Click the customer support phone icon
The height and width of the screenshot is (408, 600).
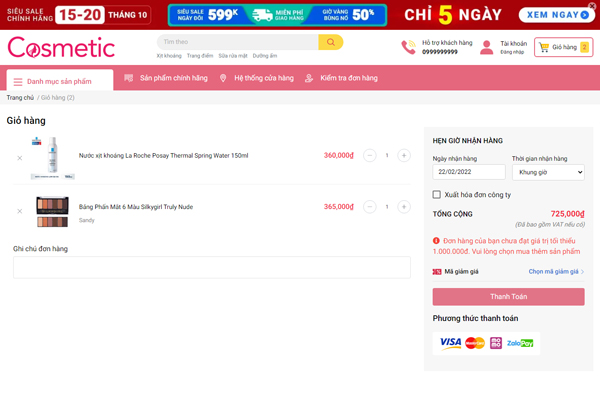[408, 47]
